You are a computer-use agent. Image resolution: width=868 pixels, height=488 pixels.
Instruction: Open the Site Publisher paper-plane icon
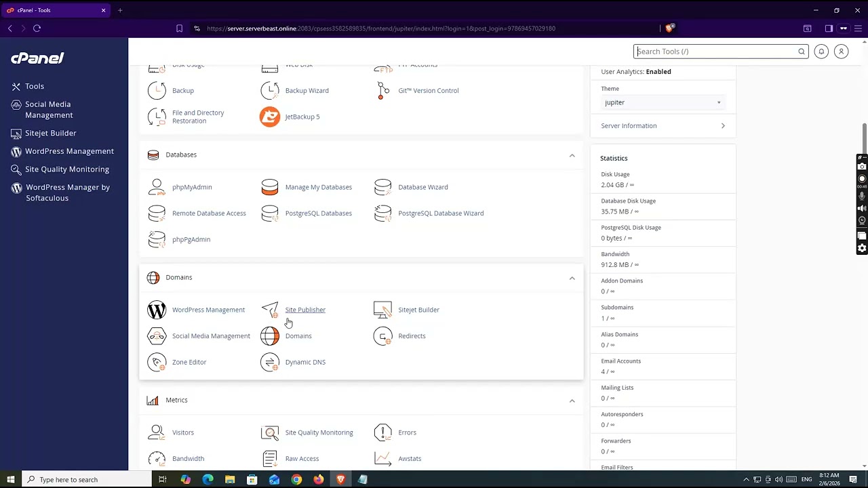click(270, 310)
